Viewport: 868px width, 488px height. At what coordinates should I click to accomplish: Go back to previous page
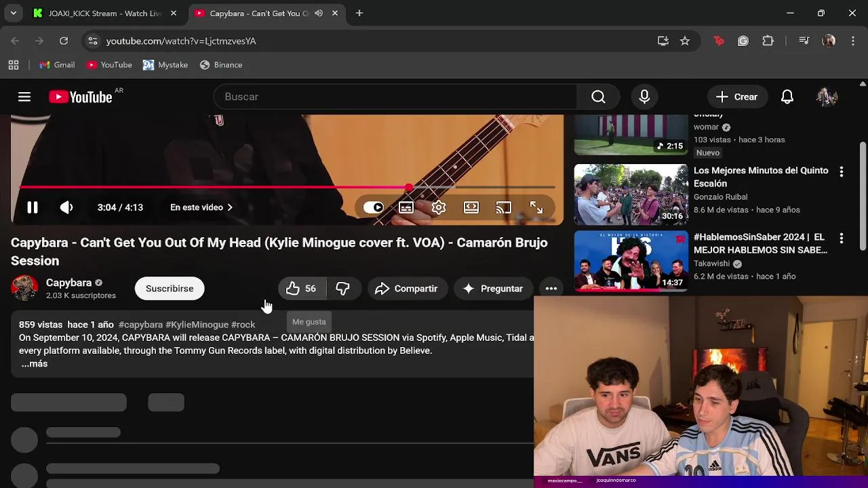15,41
